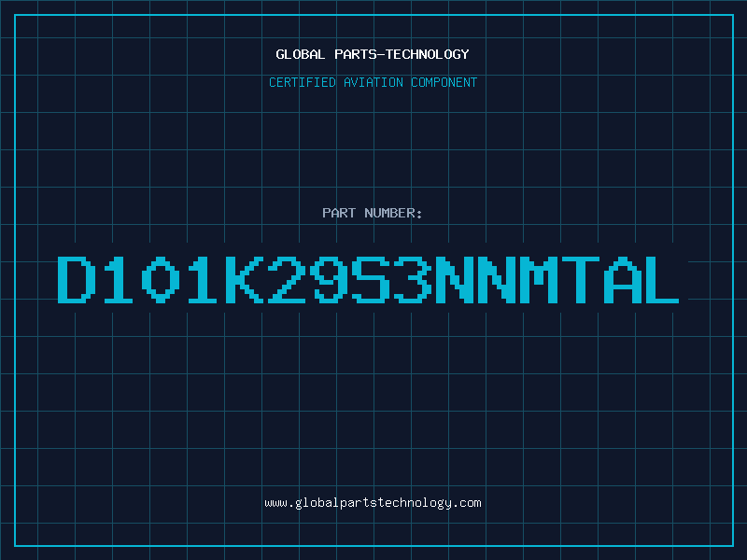Select the CERTIFIED AVIATION COMPONENT subtitle
747x560 pixels.
click(373, 82)
